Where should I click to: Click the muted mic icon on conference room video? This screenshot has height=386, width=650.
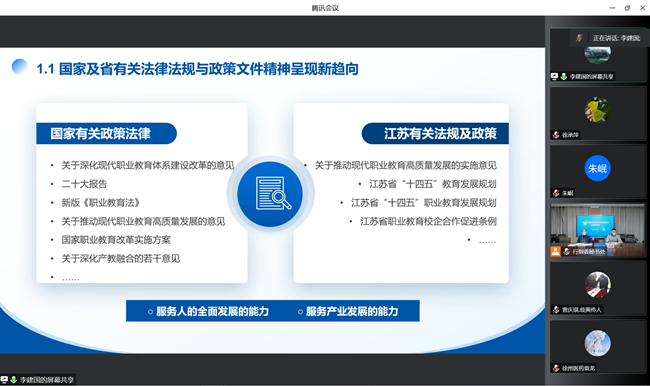[566, 252]
